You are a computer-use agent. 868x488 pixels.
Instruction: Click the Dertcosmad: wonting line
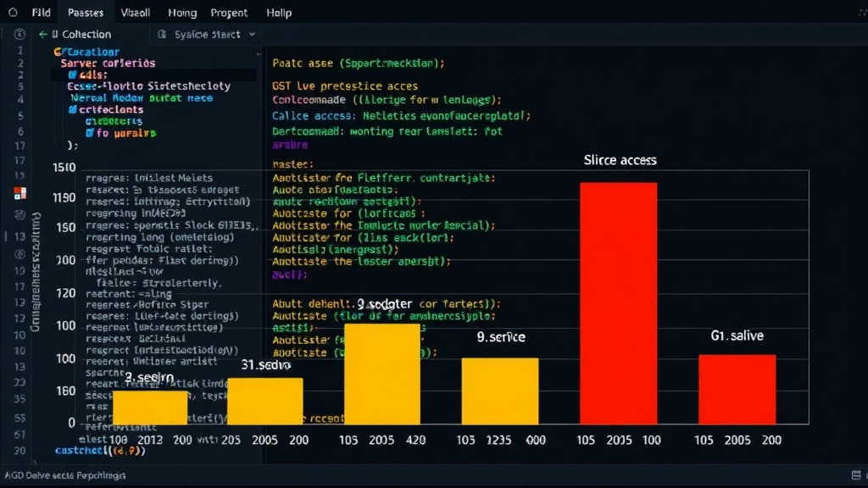click(387, 131)
